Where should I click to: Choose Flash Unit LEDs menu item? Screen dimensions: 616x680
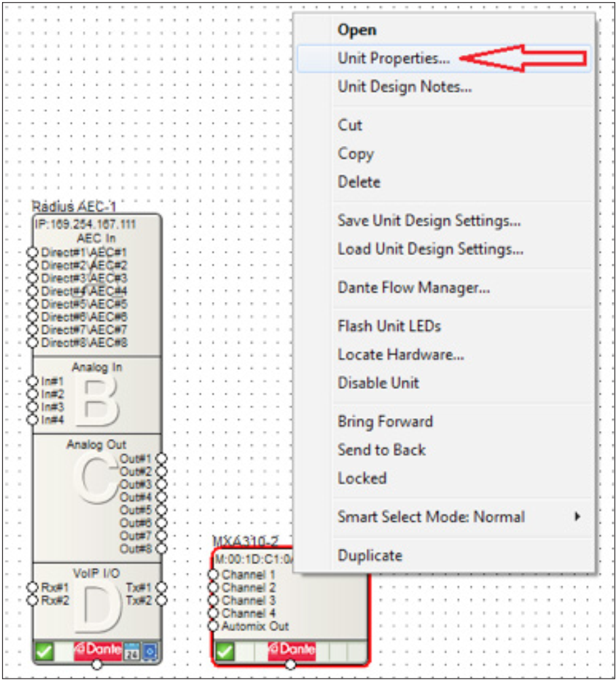389,326
